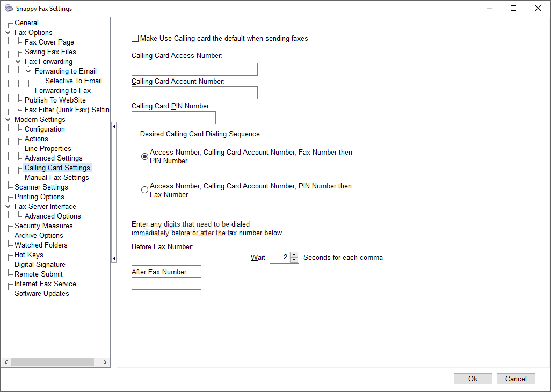Click the Wait seconds value field
Screen dimensions: 551x392
coord(280,257)
